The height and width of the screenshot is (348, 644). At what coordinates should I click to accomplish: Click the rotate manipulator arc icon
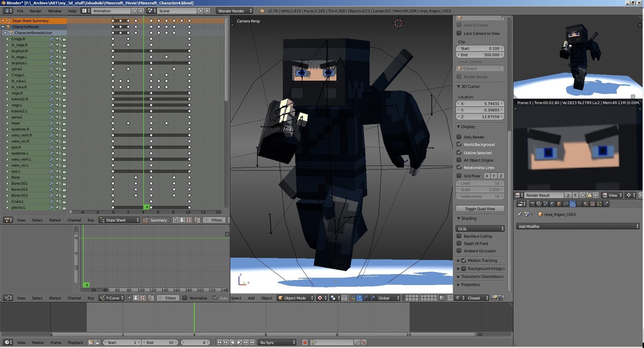pyautogui.click(x=366, y=298)
